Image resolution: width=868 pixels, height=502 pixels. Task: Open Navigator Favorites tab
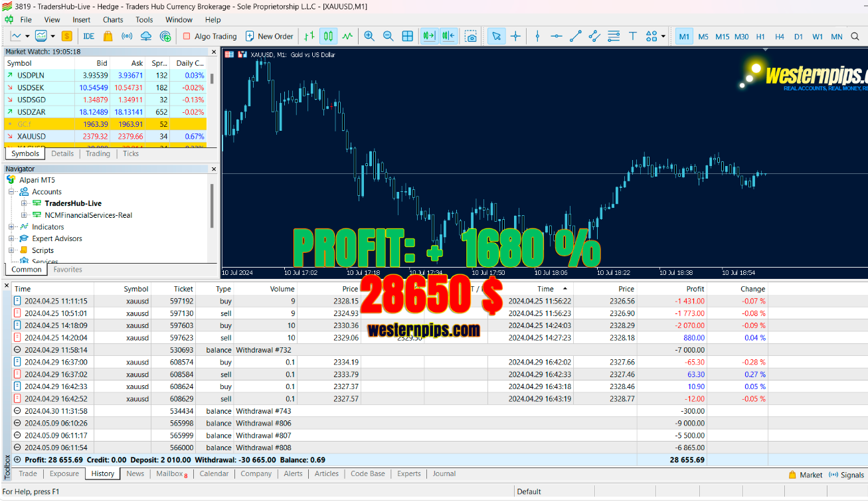(x=68, y=270)
